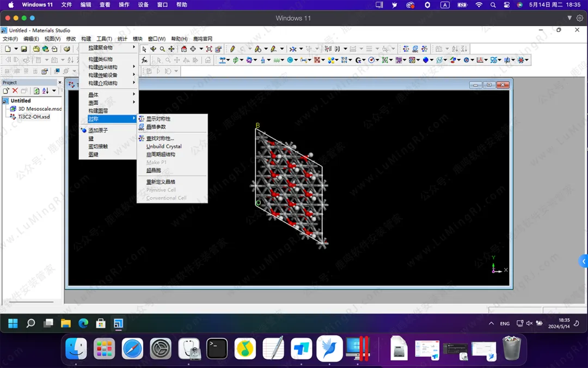Select 超晶胞 in the symmetry submenu

153,171
